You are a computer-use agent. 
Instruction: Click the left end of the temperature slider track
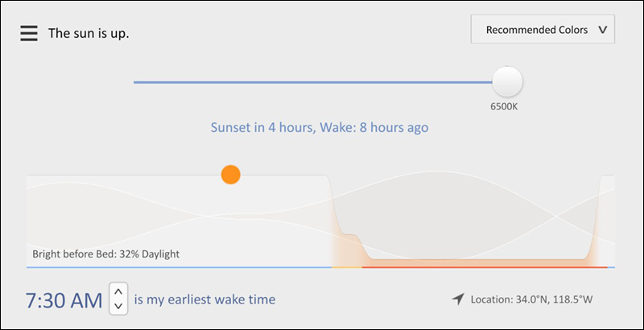[x=137, y=82]
